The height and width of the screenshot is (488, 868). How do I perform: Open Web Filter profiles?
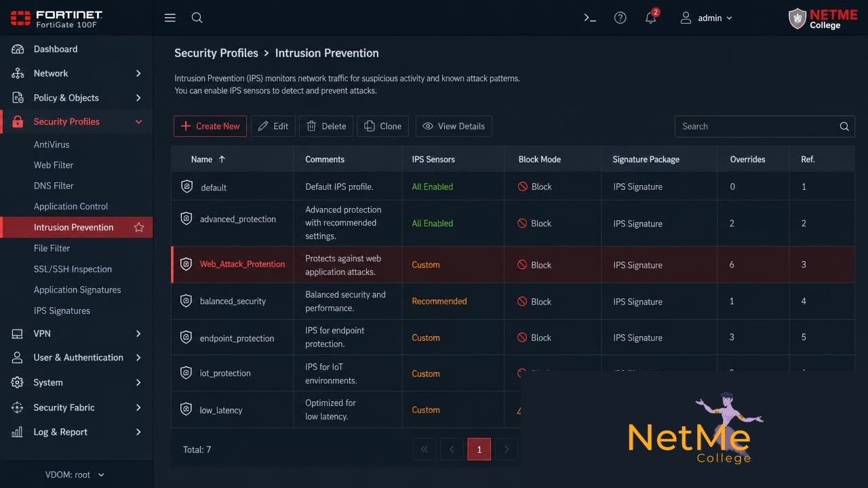(54, 165)
